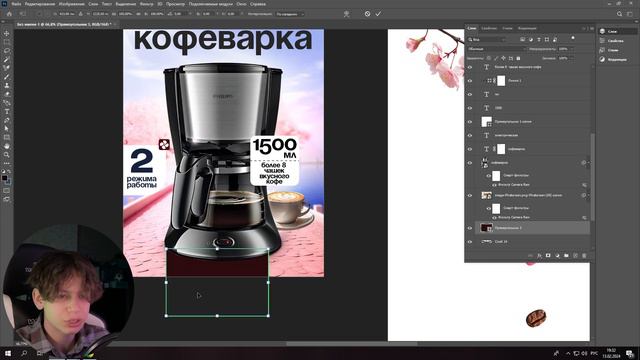
Task: Commit the transform with checkmark
Action: click(x=378, y=14)
